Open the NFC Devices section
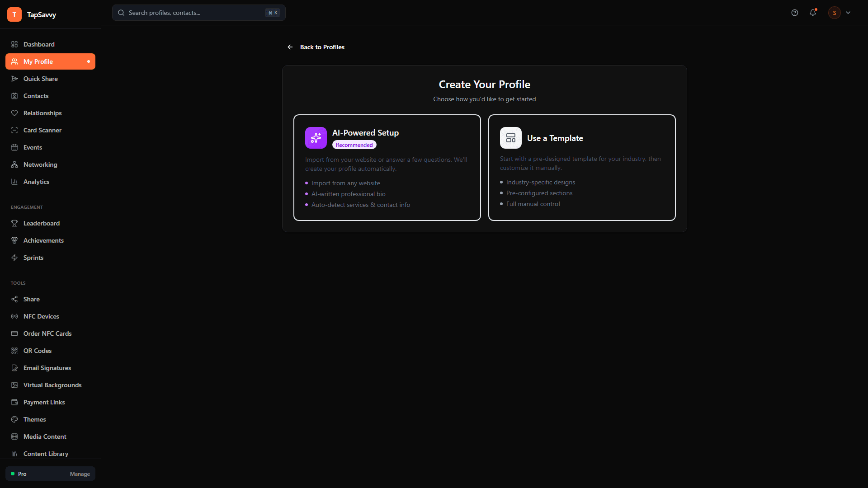This screenshot has height=488, width=868. coord(41,316)
